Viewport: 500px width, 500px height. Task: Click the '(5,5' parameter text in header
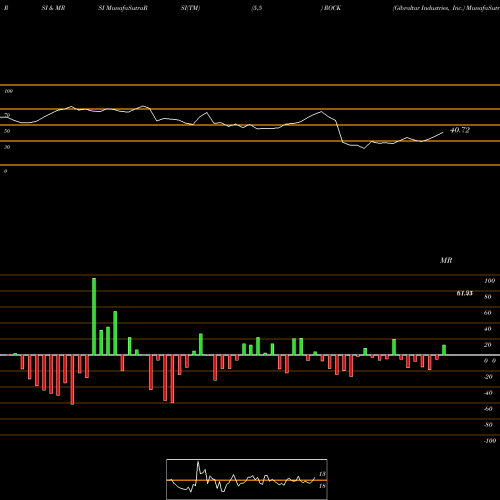(x=257, y=8)
